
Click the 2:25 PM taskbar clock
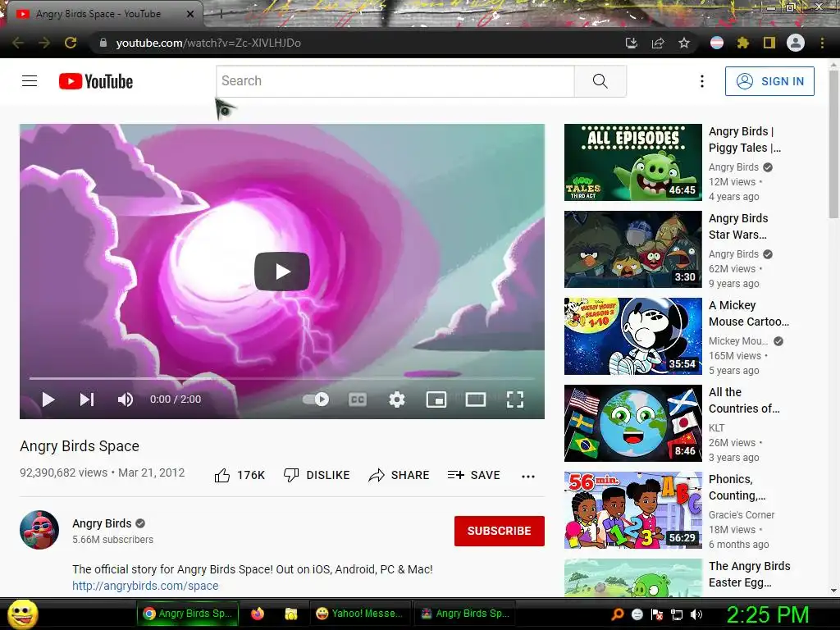click(768, 614)
